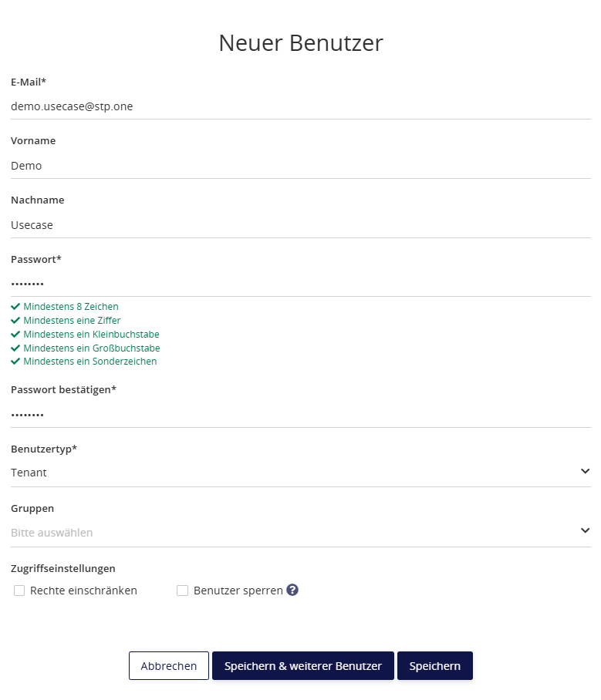601x700 pixels.
Task: Click the checkmark beside Mindestens ein Großbuchstabe
Action: click(15, 348)
